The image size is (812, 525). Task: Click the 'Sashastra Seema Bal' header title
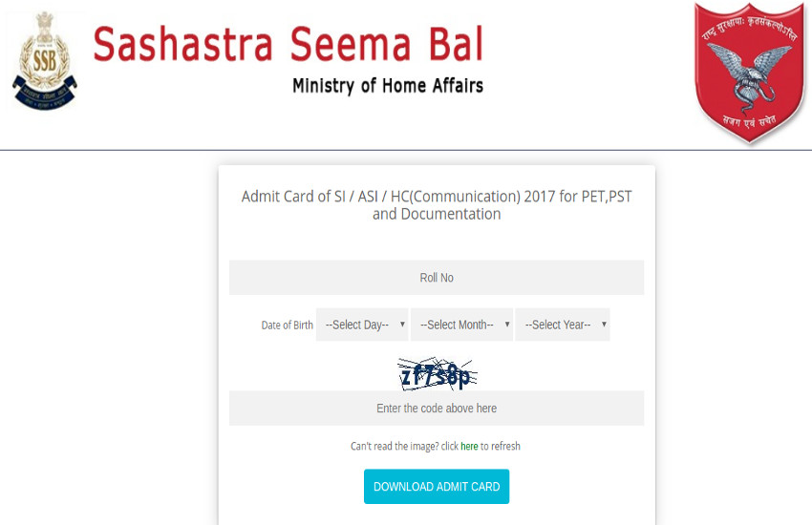click(288, 44)
